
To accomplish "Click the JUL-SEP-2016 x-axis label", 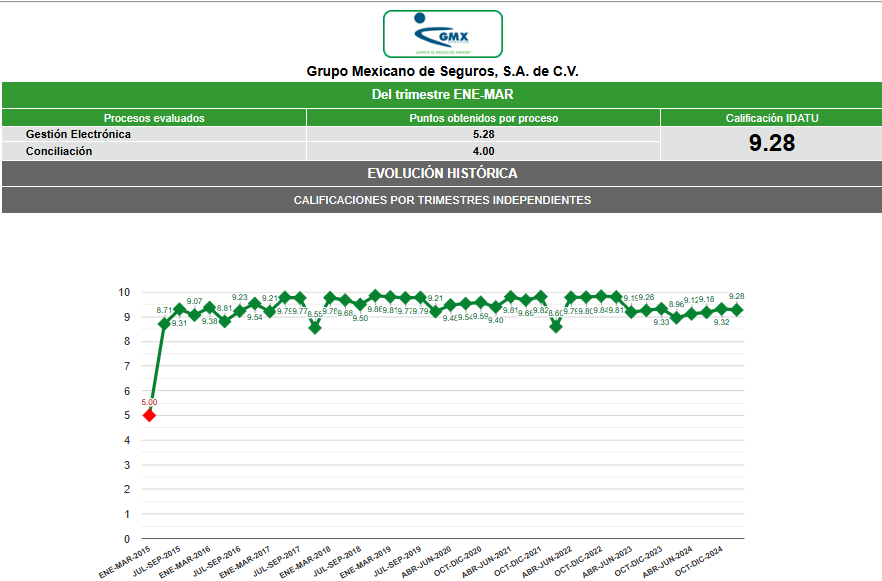I will (217, 561).
